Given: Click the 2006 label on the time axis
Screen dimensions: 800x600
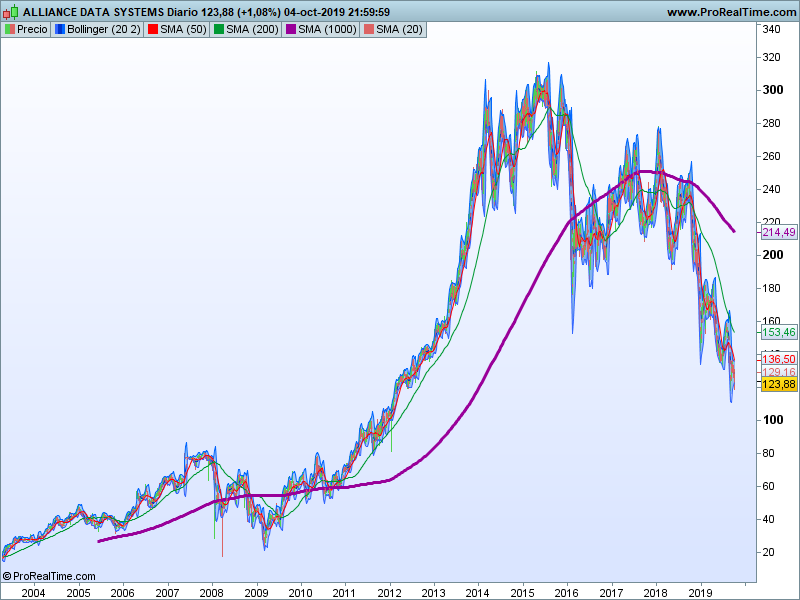Looking at the screenshot, I should point(122,593).
